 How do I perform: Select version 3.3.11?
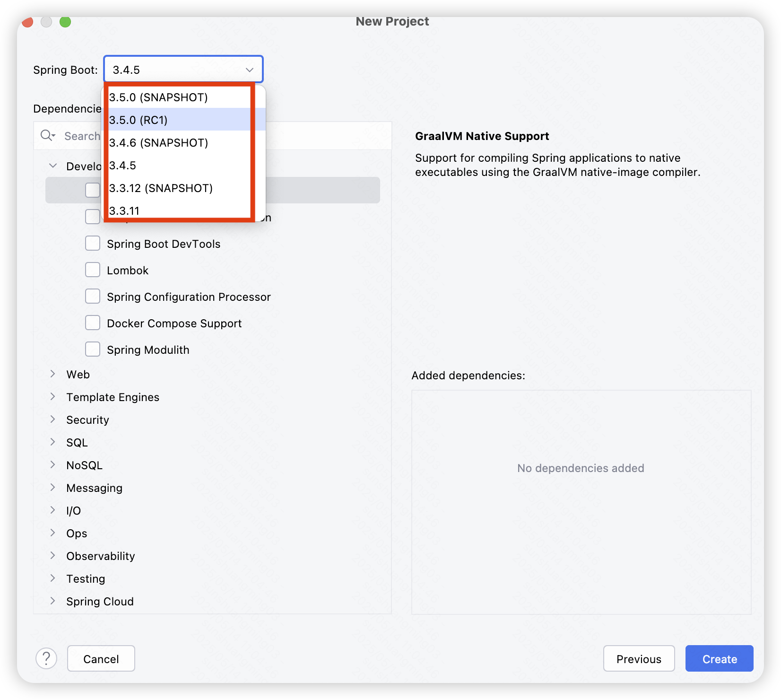(184, 210)
